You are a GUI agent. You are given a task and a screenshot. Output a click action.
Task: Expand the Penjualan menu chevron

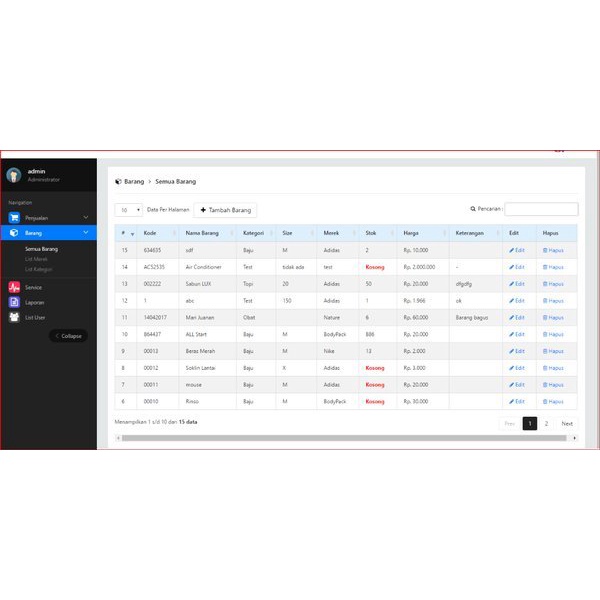pos(86,217)
